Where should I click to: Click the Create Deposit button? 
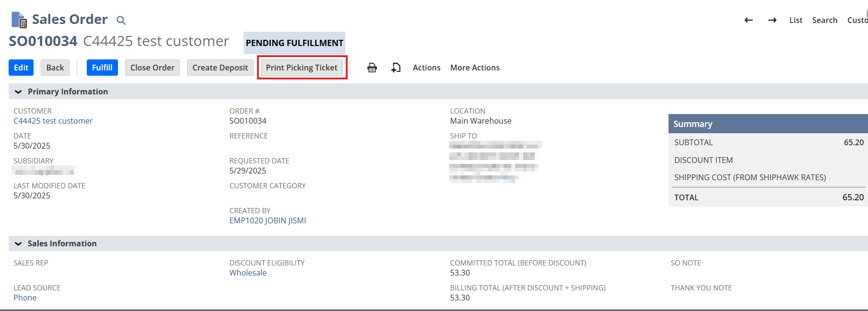click(x=220, y=68)
